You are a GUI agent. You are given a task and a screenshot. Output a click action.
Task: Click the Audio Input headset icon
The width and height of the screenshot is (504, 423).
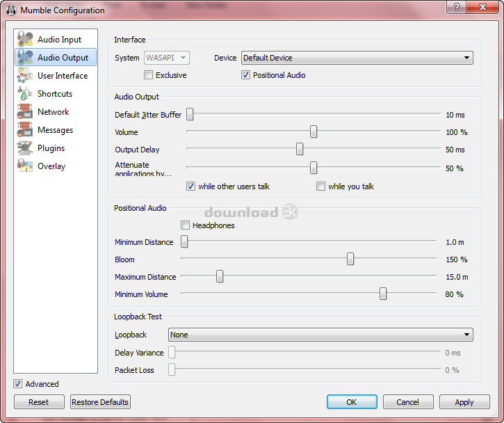click(25, 39)
